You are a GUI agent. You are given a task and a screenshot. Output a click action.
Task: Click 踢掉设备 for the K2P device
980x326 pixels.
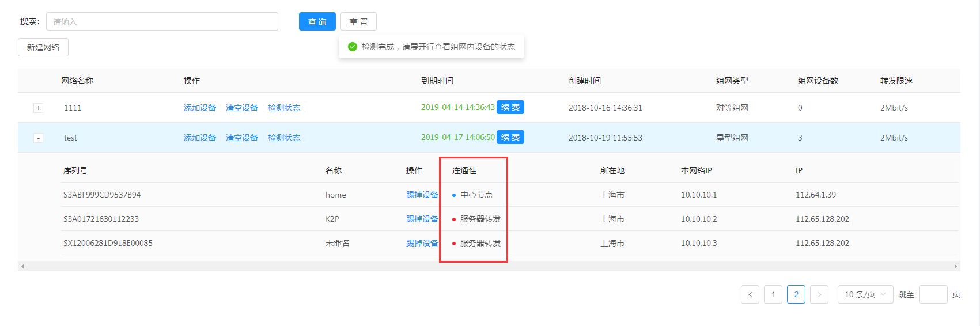422,219
